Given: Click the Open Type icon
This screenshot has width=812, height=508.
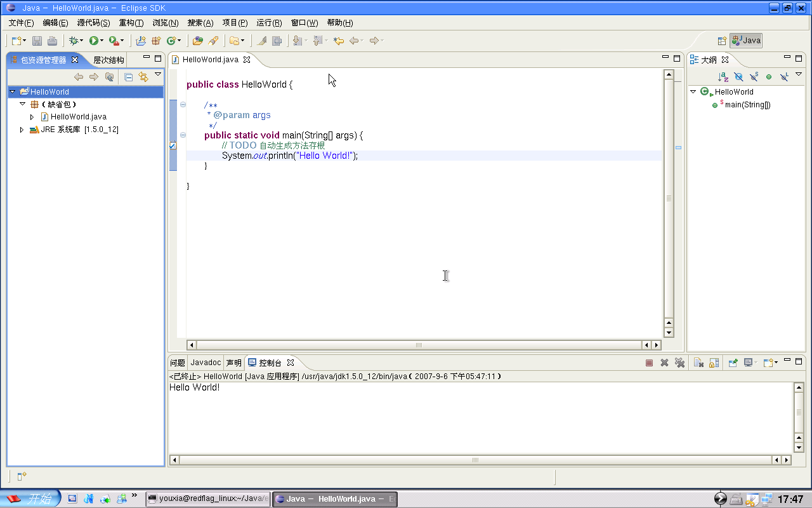Looking at the screenshot, I should [198, 41].
